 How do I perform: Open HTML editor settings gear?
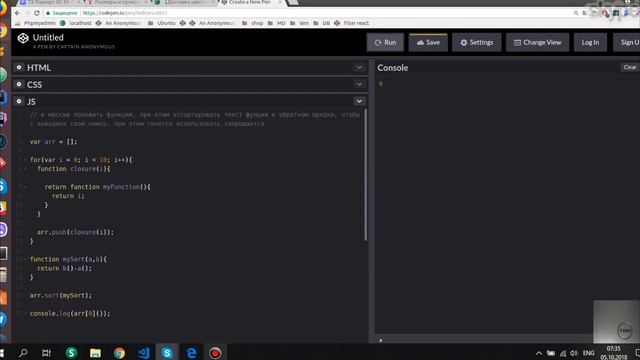click(x=19, y=67)
